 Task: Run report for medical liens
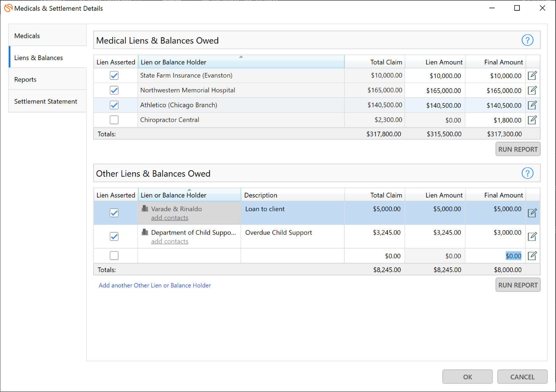pos(518,149)
